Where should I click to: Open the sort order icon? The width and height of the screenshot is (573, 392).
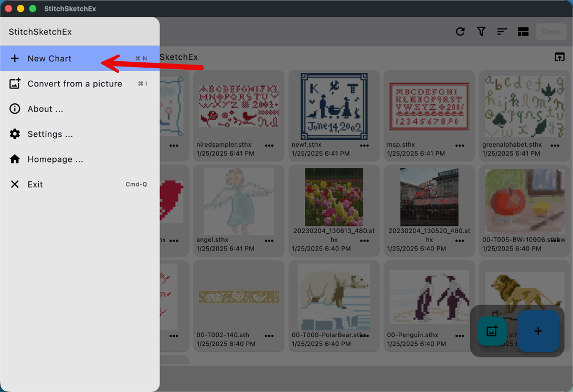(x=502, y=32)
